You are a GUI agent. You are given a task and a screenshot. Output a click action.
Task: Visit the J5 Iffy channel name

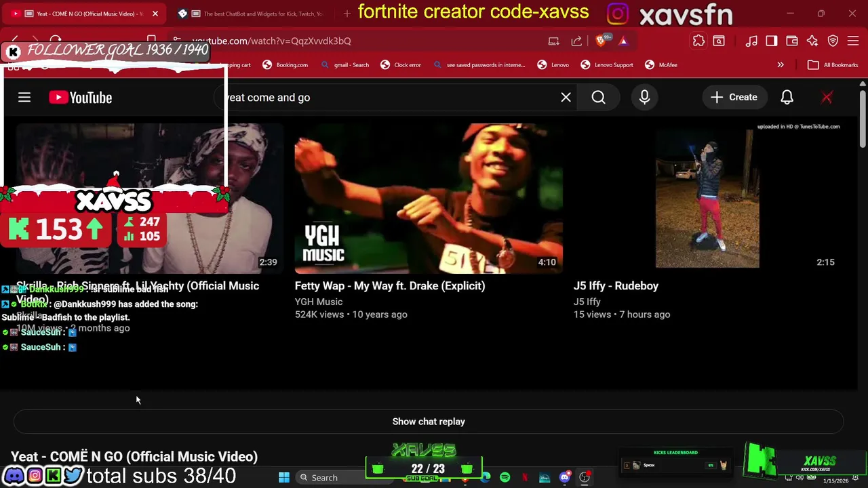click(587, 302)
